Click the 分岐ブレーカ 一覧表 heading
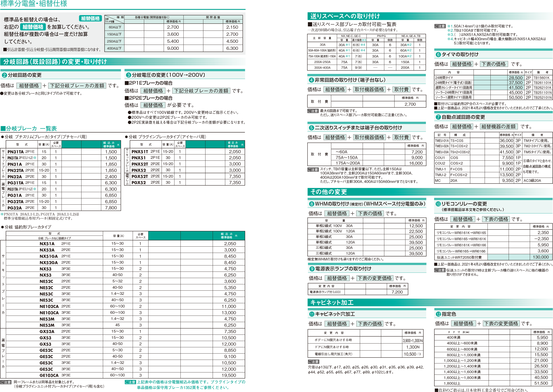 pos(29,128)
